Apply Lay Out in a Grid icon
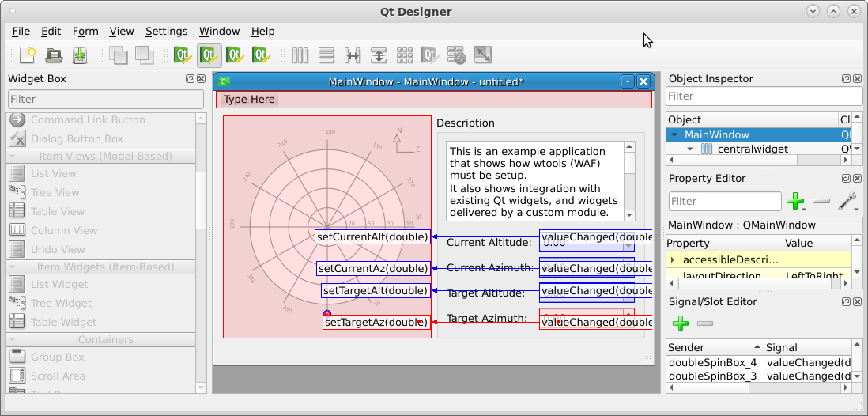This screenshot has width=868, height=416. click(x=405, y=55)
